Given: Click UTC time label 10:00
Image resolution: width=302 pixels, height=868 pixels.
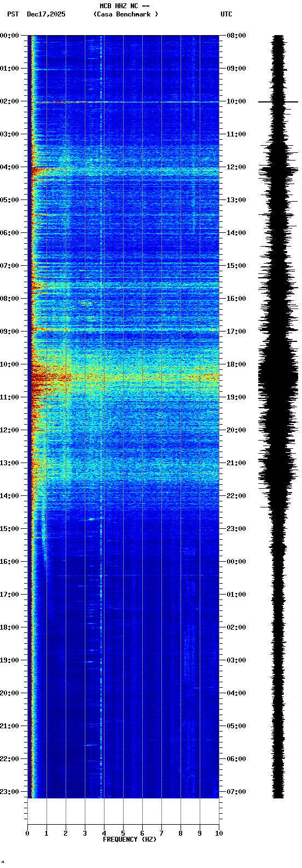Looking at the screenshot, I should (x=236, y=101).
